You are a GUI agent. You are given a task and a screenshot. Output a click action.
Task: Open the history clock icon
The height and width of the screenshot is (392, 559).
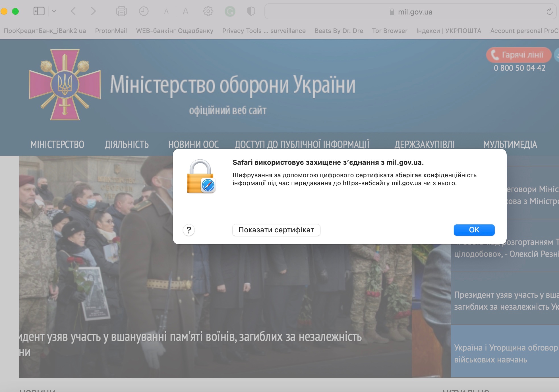click(x=144, y=11)
